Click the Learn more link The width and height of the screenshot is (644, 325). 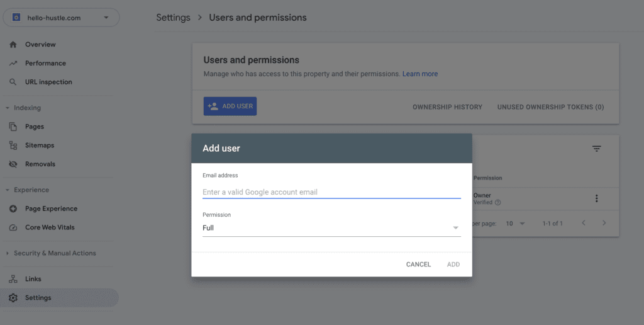[420, 74]
